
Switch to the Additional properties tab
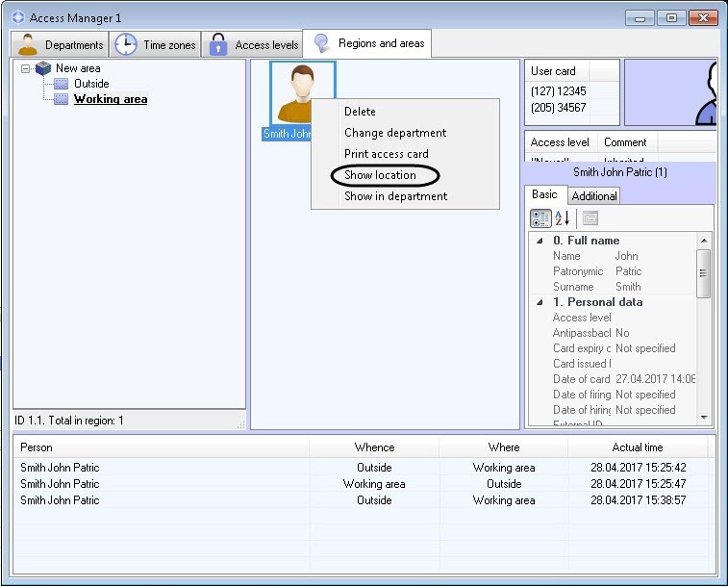click(594, 195)
